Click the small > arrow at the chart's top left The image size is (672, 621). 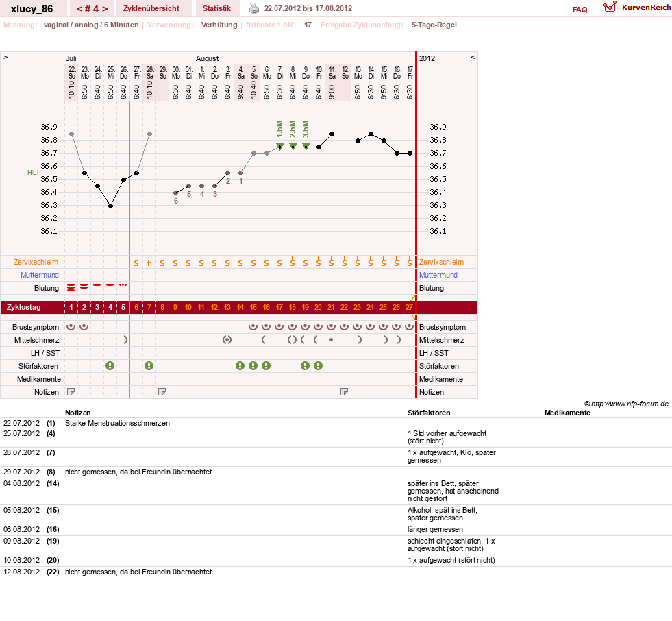pyautogui.click(x=5, y=57)
